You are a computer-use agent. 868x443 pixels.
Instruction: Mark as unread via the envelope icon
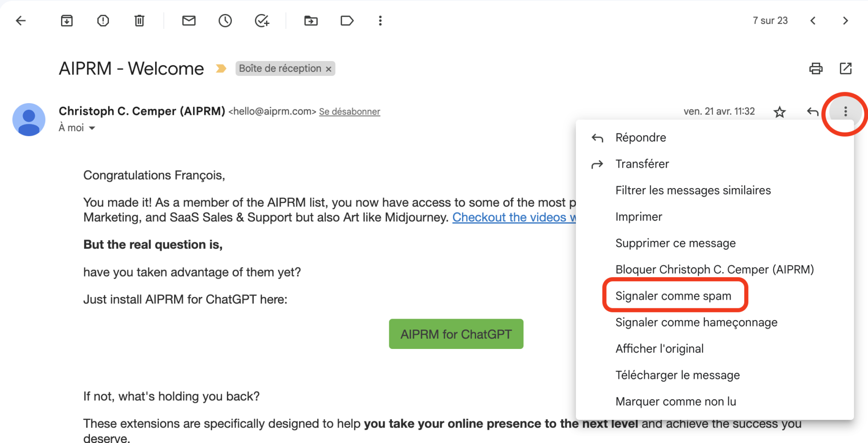tap(189, 21)
